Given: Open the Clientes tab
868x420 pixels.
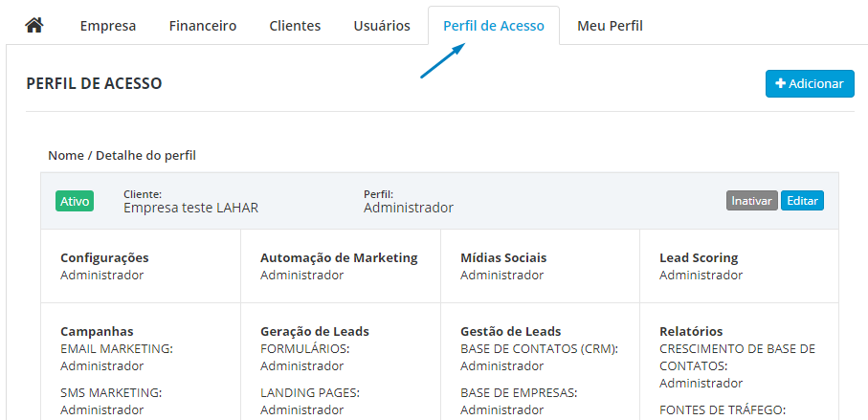Looking at the screenshot, I should (x=295, y=26).
